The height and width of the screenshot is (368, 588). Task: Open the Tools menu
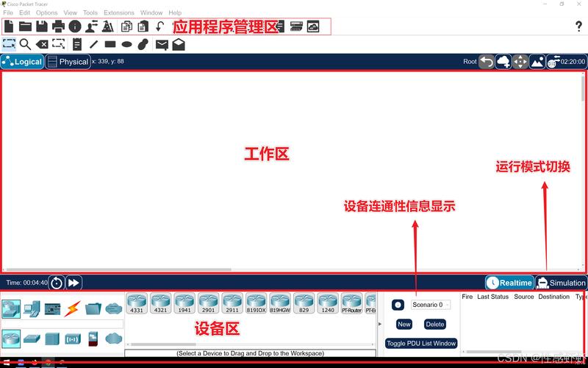tap(90, 13)
